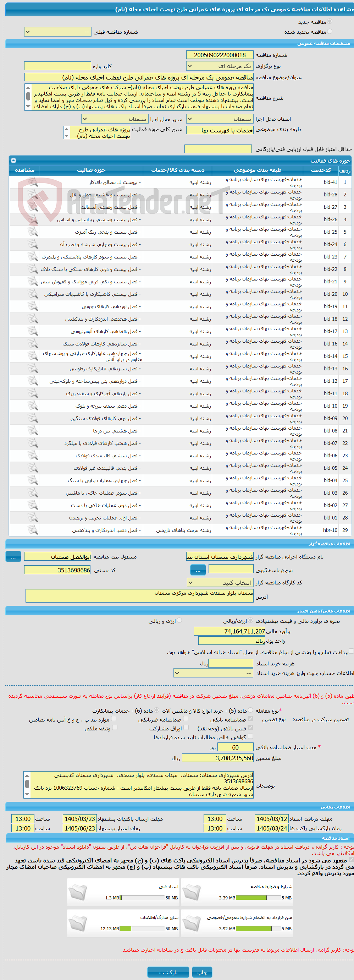Toggle the اسناد خزانه اسلامی payment checkbox
Image resolution: width=354 pixels, height=980 pixels.
[351, 652]
